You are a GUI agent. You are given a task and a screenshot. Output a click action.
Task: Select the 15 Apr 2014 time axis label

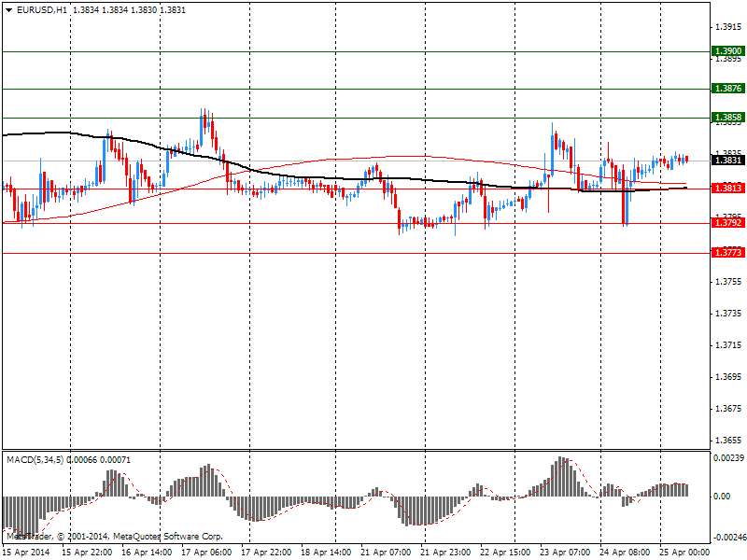(26, 553)
